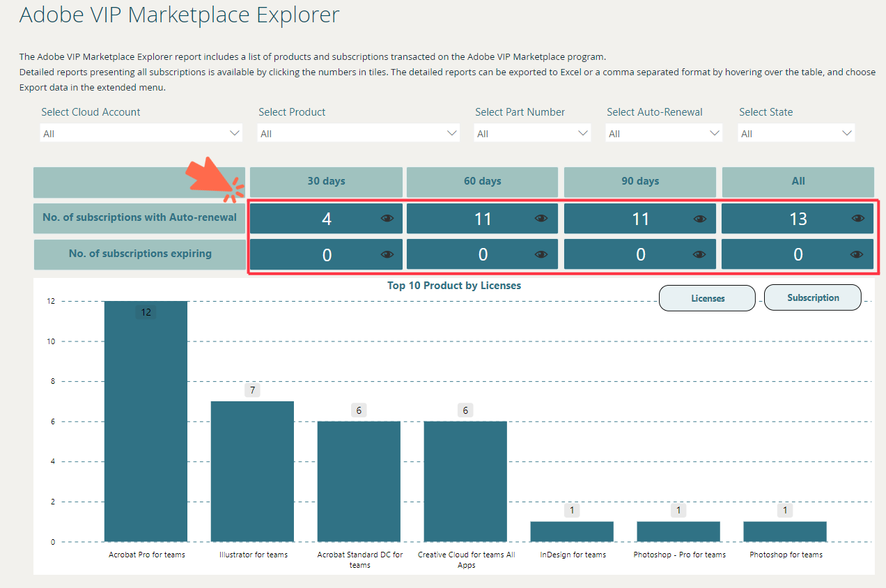
Task: Click eye icon in 60 days Auto-renewal tile
Action: click(541, 219)
